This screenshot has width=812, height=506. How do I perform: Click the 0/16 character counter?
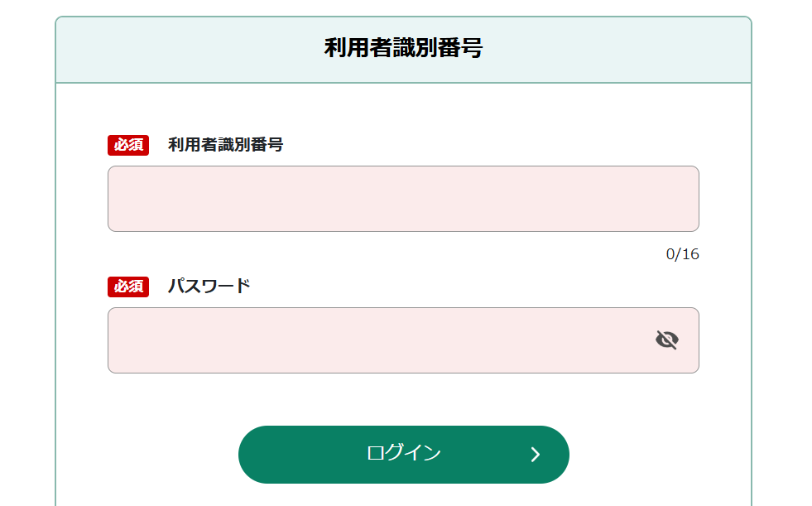click(x=683, y=254)
